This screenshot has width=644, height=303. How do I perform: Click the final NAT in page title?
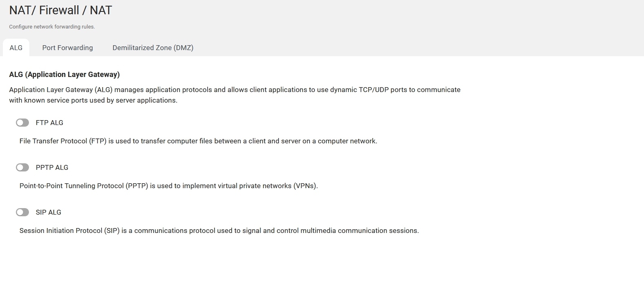pyautogui.click(x=101, y=10)
